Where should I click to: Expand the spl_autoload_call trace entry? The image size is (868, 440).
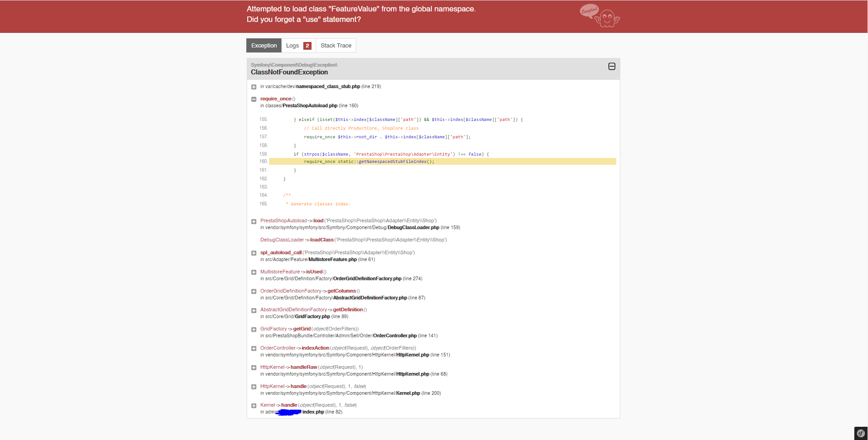[254, 253]
